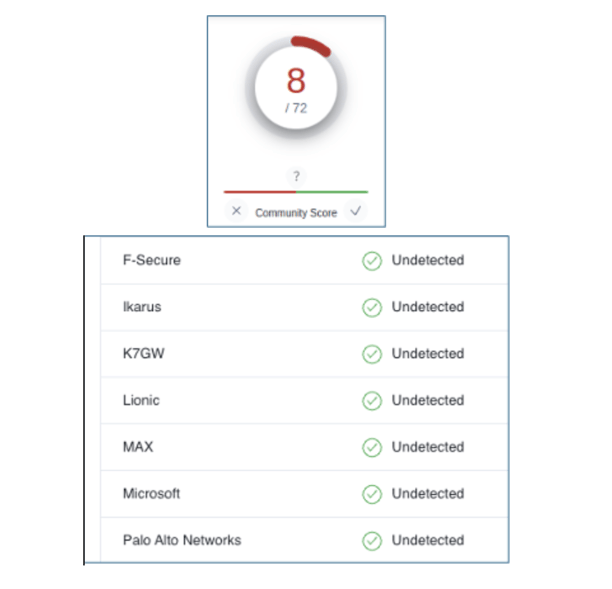The height and width of the screenshot is (589, 612).
Task: Click the Palo Alto Networks checkmark icon
Action: [x=372, y=541]
